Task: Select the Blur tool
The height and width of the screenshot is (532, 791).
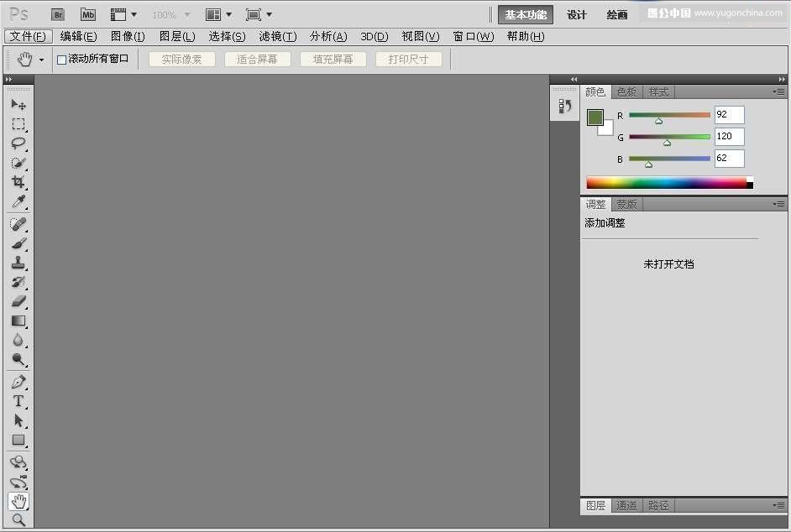Action: [18, 341]
